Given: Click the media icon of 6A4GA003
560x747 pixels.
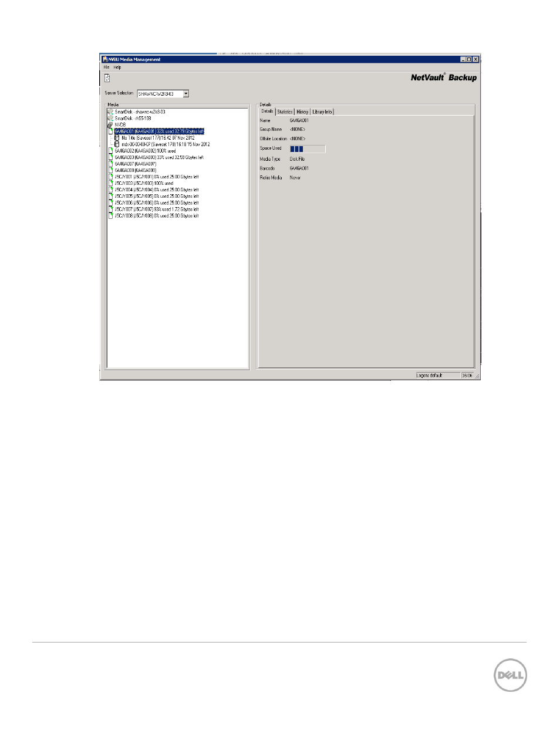Looking at the screenshot, I should 111,157.
